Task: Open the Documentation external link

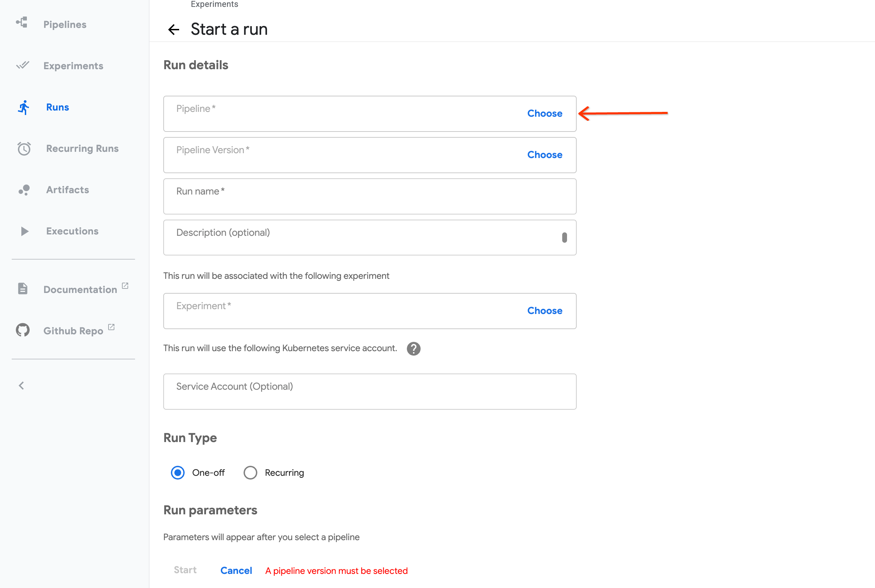Action: pos(125,285)
